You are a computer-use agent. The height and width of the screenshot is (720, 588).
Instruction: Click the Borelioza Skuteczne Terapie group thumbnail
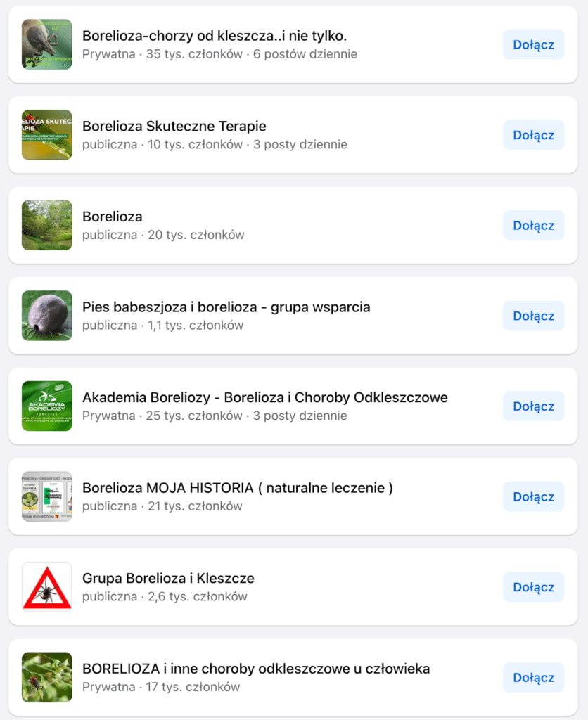pos(47,135)
